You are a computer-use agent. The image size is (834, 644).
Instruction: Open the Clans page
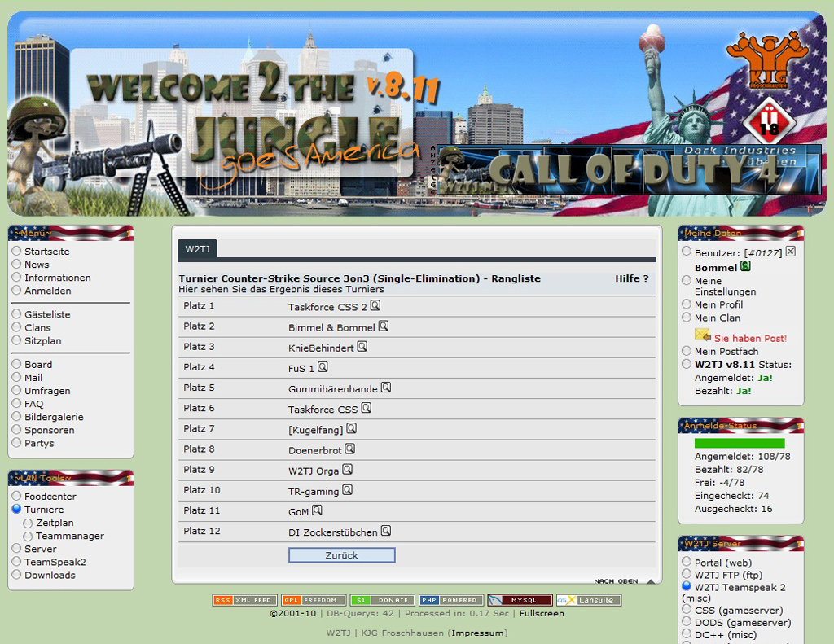[37, 327]
